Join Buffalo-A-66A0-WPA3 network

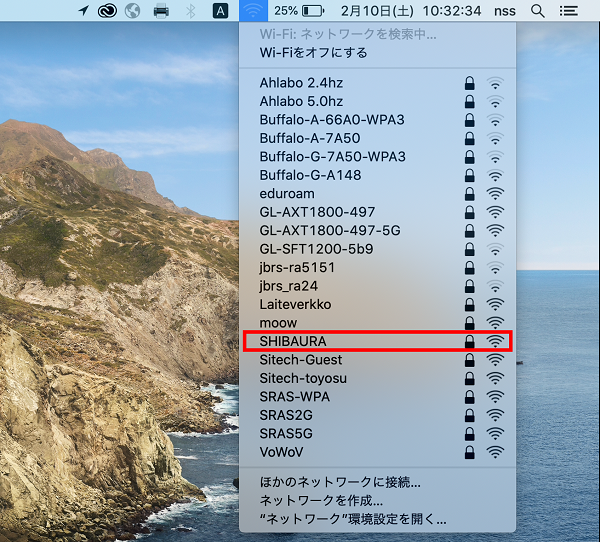tap(378, 120)
